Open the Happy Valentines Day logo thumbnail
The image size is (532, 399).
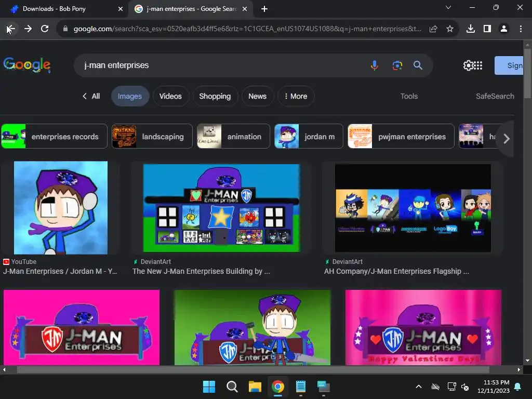(x=423, y=327)
